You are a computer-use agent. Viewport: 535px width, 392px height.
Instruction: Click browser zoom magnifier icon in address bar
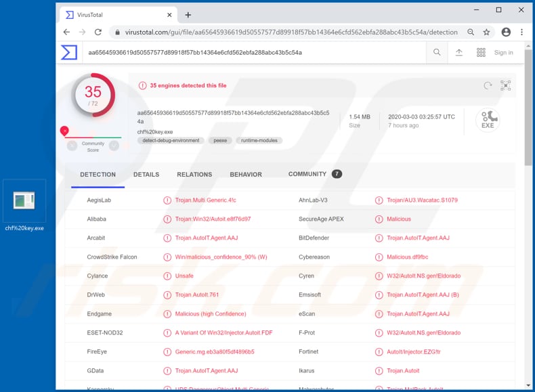471,32
